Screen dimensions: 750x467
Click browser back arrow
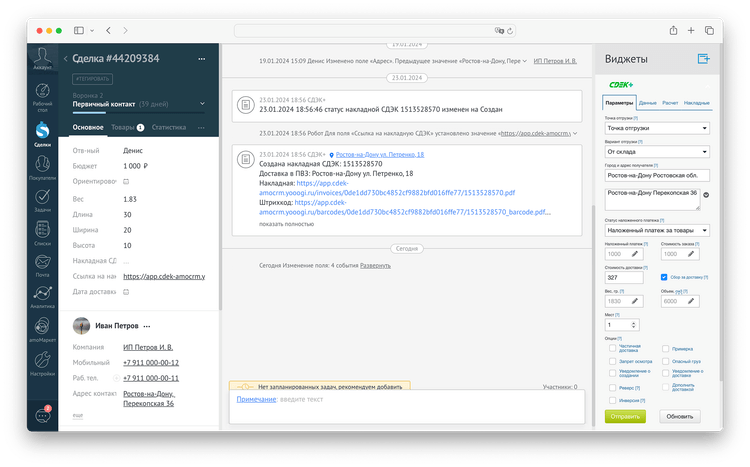click(109, 30)
